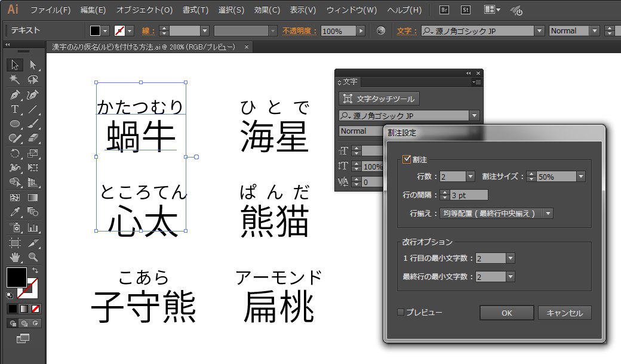Choose Draw Behind mode
The width and height of the screenshot is (621, 364).
pos(24,323)
